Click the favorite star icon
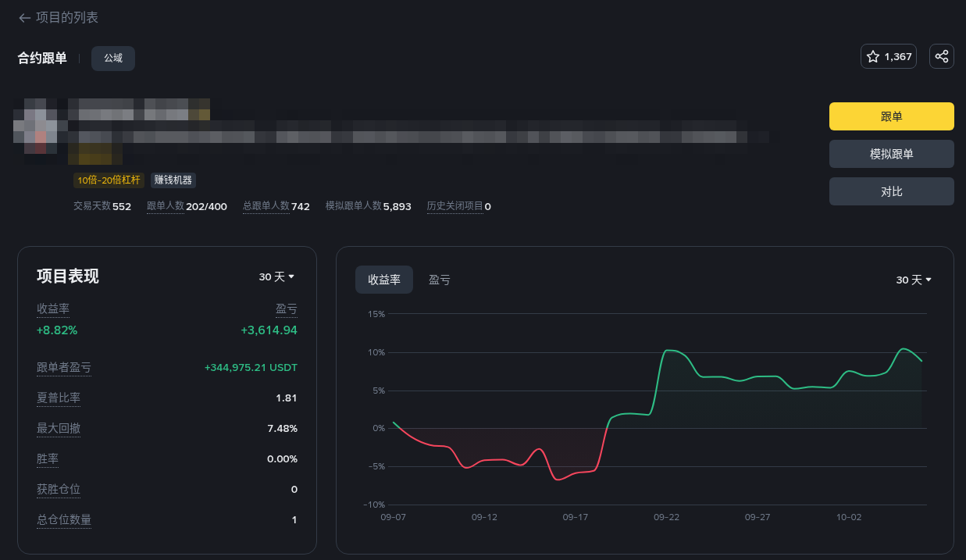The image size is (966, 560). tap(873, 56)
